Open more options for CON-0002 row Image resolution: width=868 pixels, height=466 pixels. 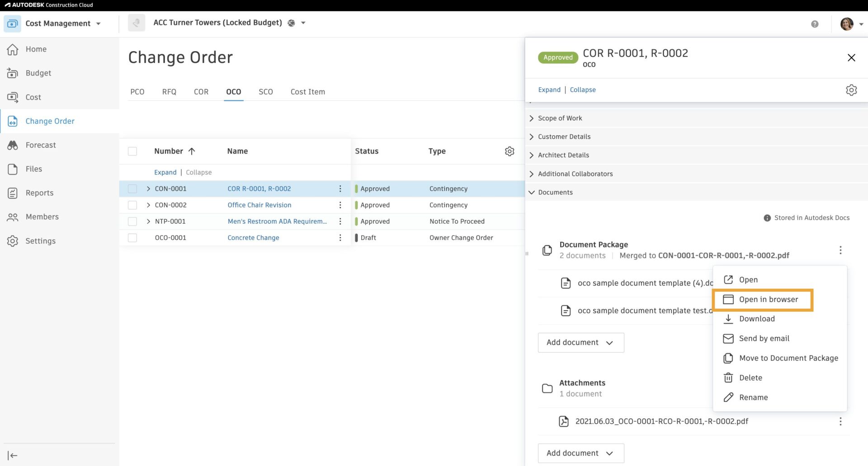[x=340, y=205]
